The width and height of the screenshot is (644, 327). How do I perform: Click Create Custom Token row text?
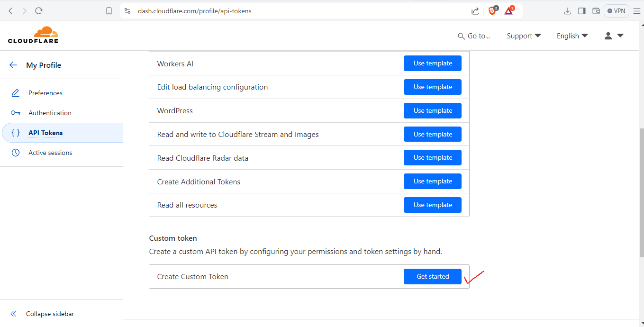(x=193, y=277)
